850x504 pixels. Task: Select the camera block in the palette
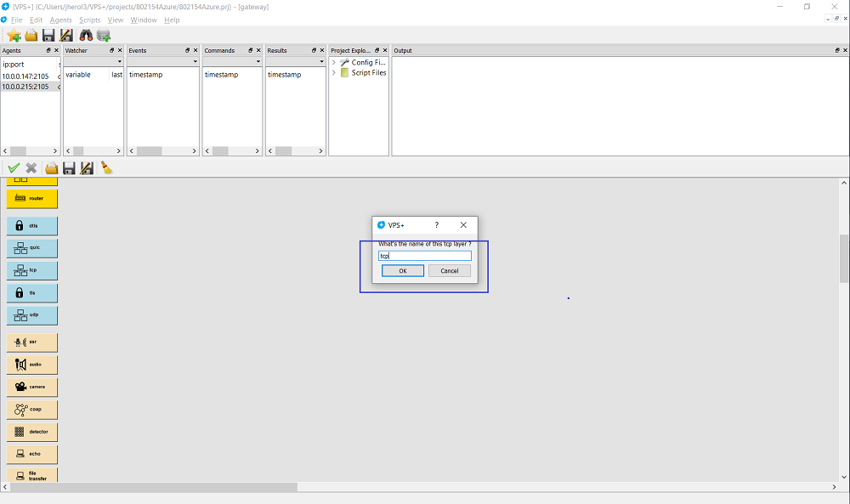32,387
